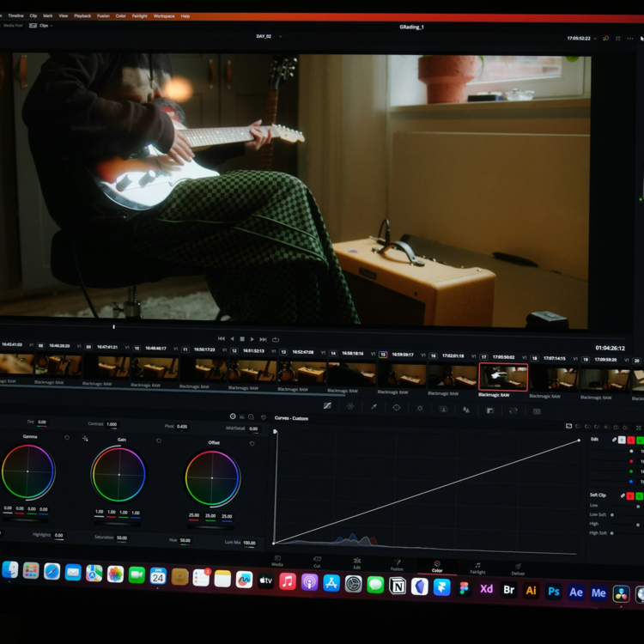This screenshot has height=644, width=644.
Task: Open the Playback menu
Action: [82, 15]
